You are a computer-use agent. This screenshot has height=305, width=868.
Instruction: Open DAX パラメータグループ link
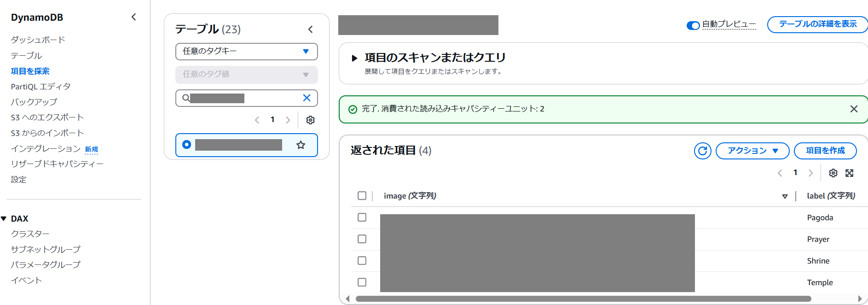tap(46, 264)
